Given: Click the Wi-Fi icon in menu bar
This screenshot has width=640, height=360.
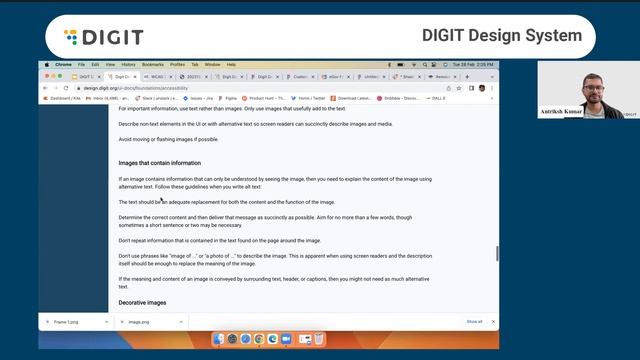Looking at the screenshot, I should click(413, 64).
